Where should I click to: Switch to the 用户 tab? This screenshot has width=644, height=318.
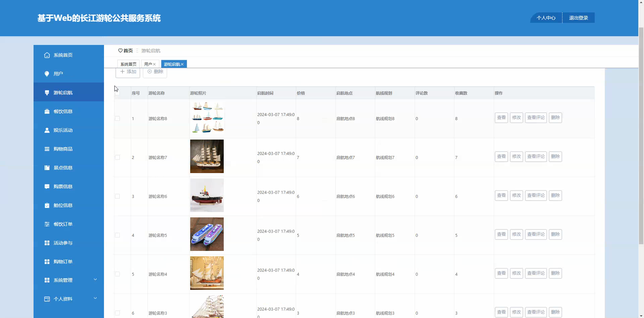[x=150, y=64]
